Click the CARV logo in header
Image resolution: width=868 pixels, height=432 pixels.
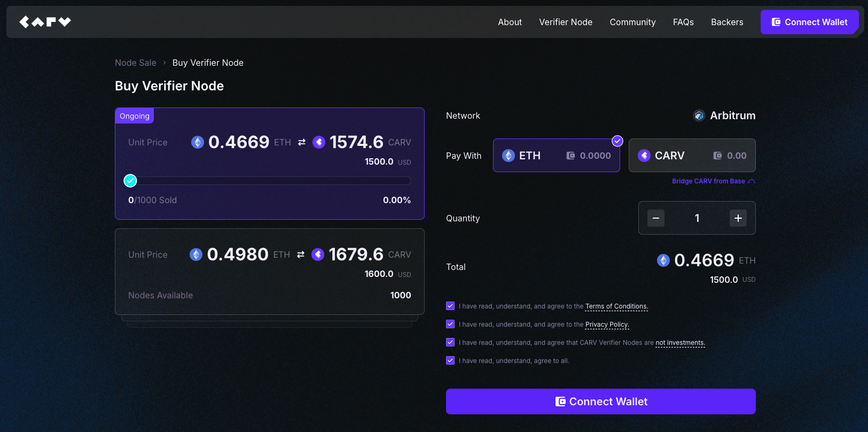[x=45, y=22]
